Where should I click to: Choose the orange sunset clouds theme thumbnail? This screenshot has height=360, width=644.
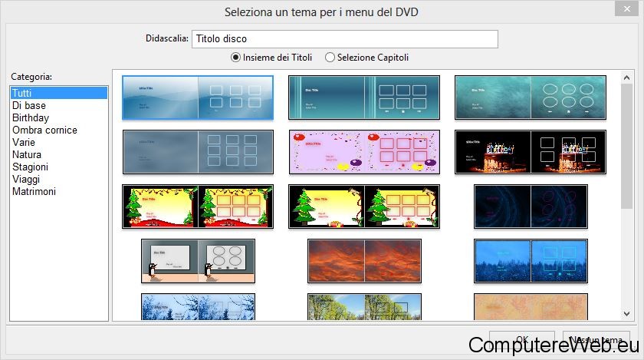[x=364, y=261]
